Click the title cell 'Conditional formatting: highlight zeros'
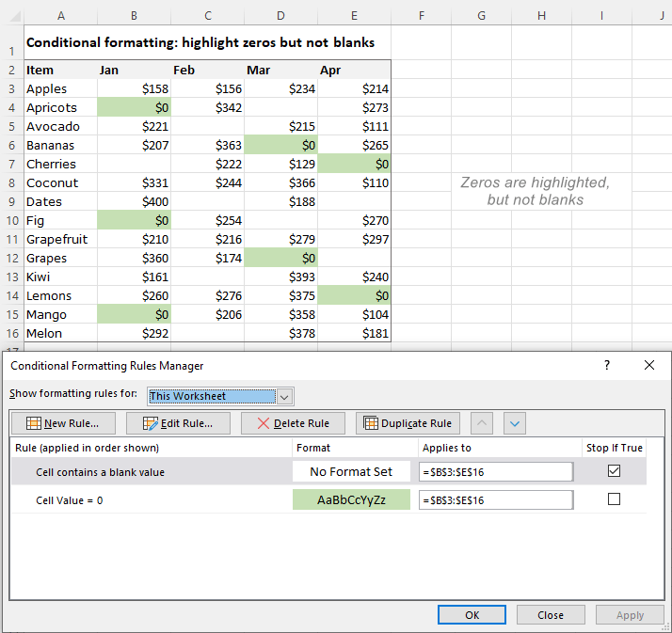The height and width of the screenshot is (633, 672). click(200, 42)
